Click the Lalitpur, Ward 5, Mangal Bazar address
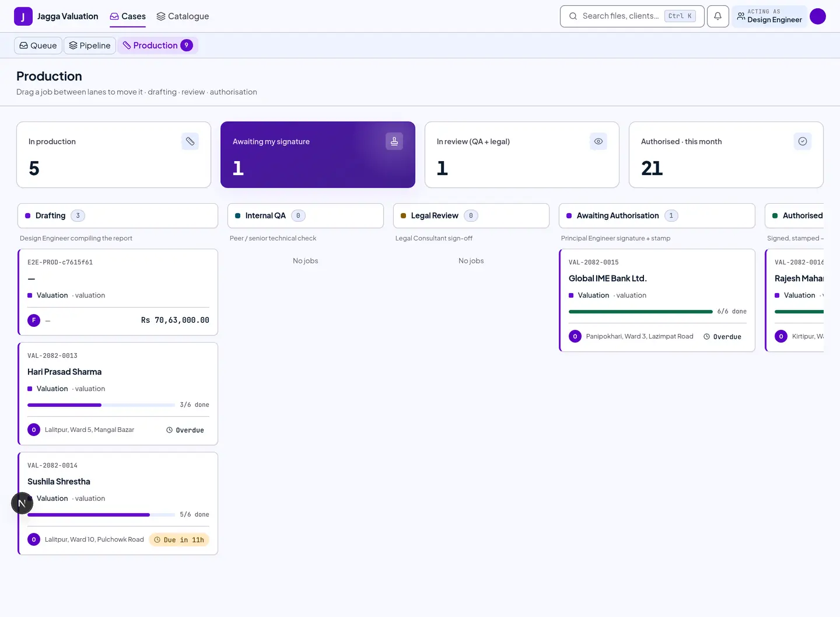The image size is (840, 617). (x=90, y=430)
